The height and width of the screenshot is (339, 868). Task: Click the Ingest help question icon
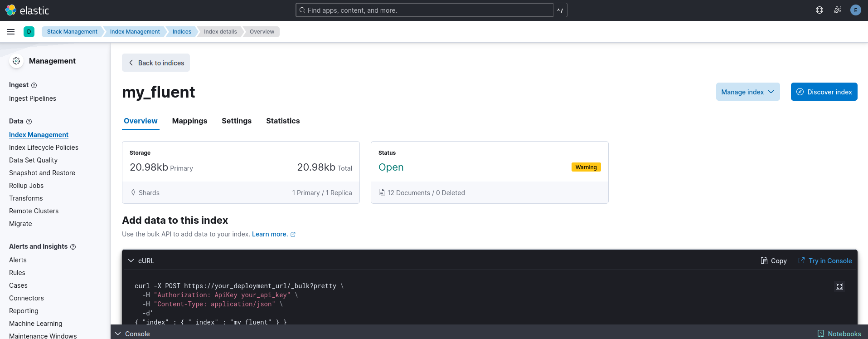pyautogui.click(x=34, y=85)
